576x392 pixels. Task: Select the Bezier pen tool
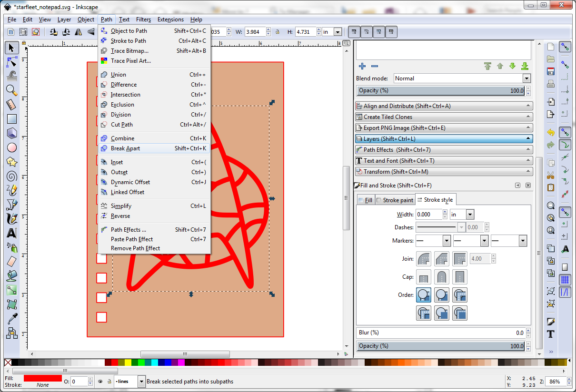(x=12, y=205)
